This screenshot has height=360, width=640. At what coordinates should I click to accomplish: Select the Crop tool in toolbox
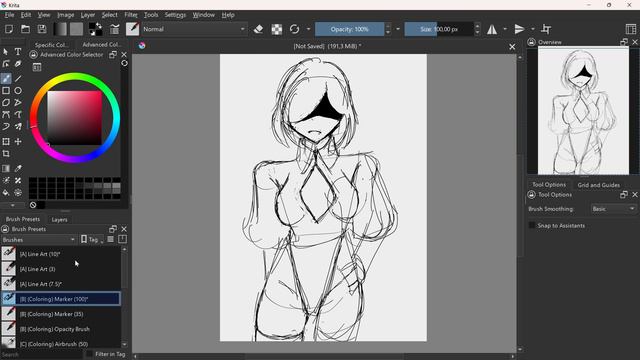[6, 153]
